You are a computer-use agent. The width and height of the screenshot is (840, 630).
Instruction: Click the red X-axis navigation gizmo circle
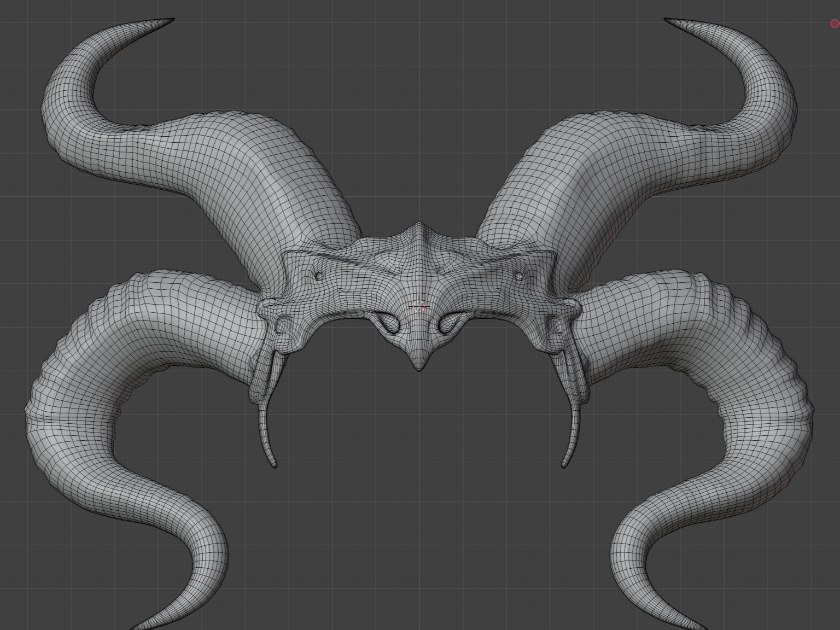click(835, 24)
